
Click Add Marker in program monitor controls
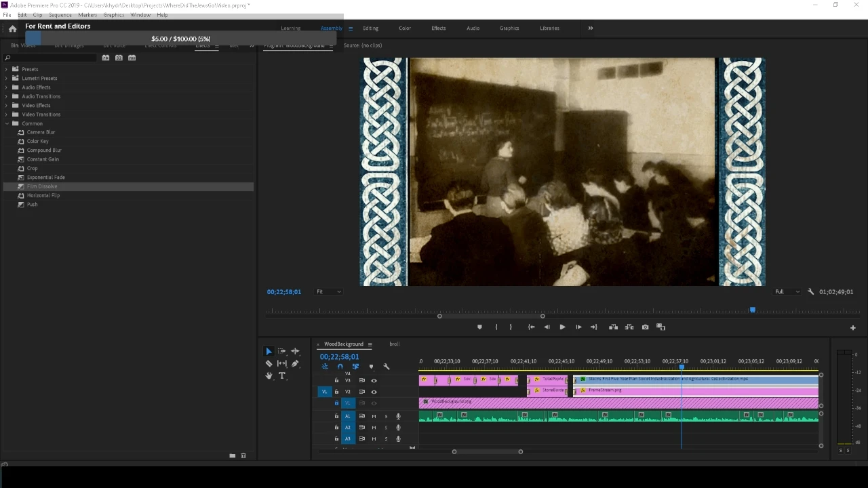point(479,327)
